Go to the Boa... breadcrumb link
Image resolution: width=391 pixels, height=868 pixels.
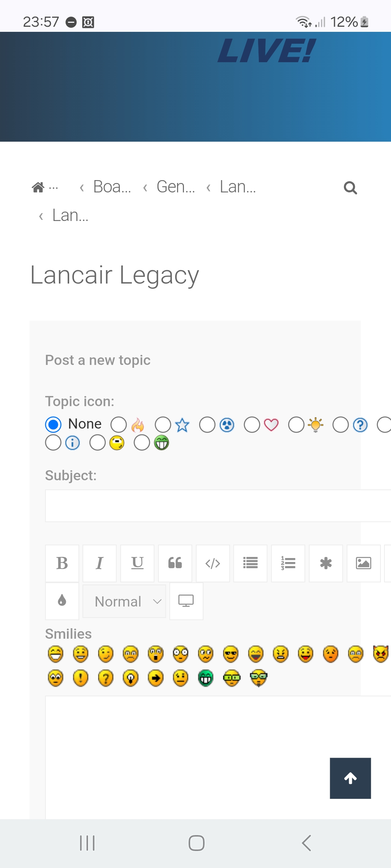[x=112, y=187]
